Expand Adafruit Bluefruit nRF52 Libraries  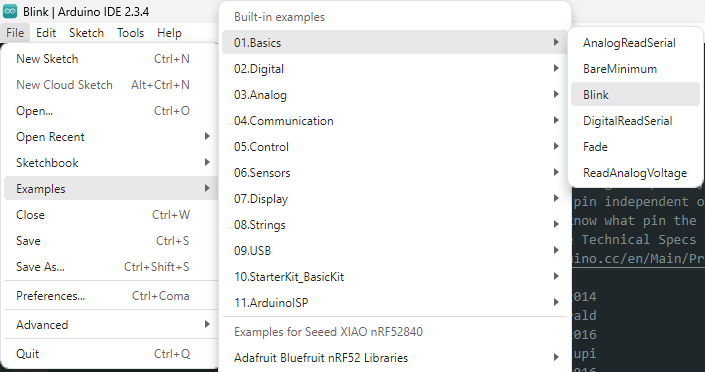click(x=394, y=358)
